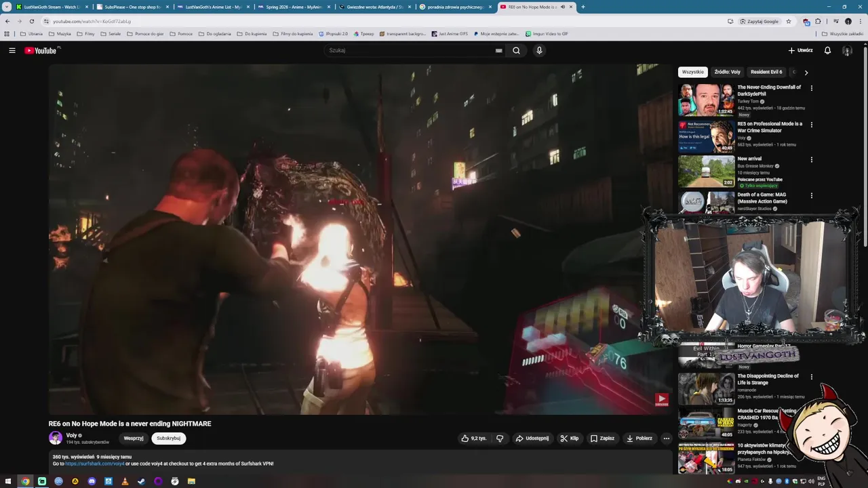This screenshot has width=868, height=488.
Task: Open the Ubrania bookmarks folder
Action: point(32,33)
